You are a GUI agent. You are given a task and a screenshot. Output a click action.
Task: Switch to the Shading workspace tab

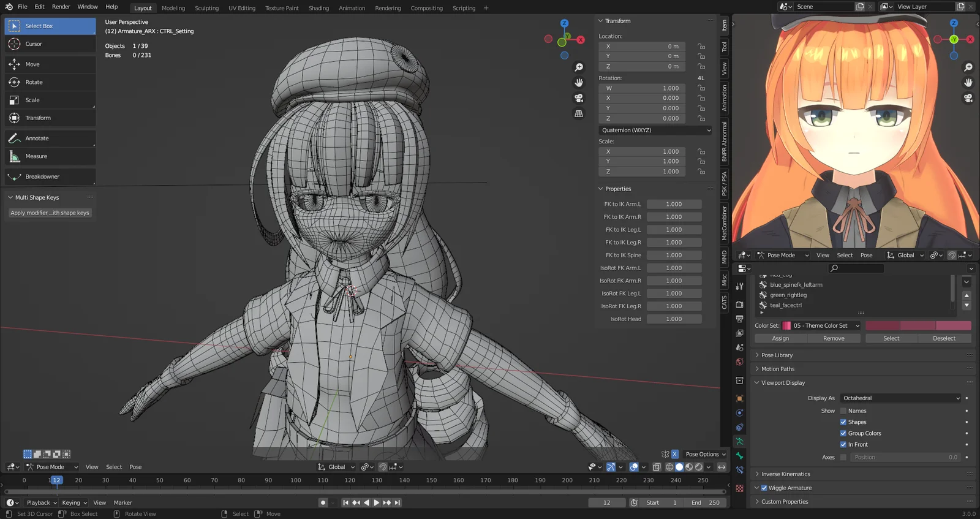pos(318,8)
